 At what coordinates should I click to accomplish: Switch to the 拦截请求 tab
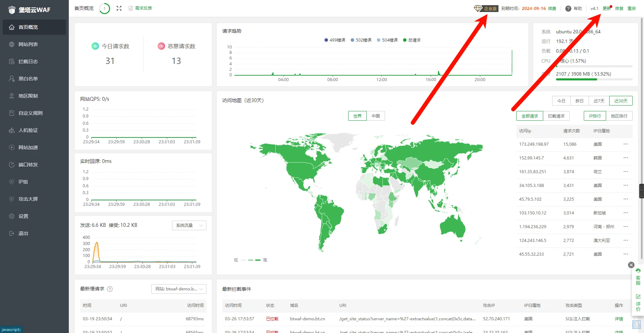coord(556,116)
